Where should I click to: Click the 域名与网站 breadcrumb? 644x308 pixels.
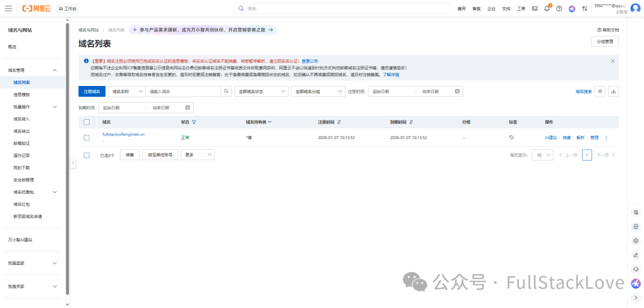(x=89, y=30)
